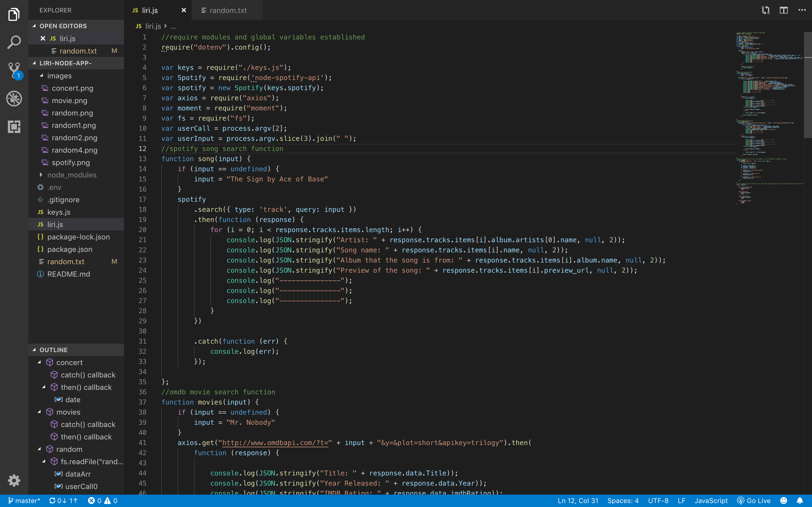This screenshot has height=507, width=812.
Task: Collapse the images folder
Action: point(59,76)
